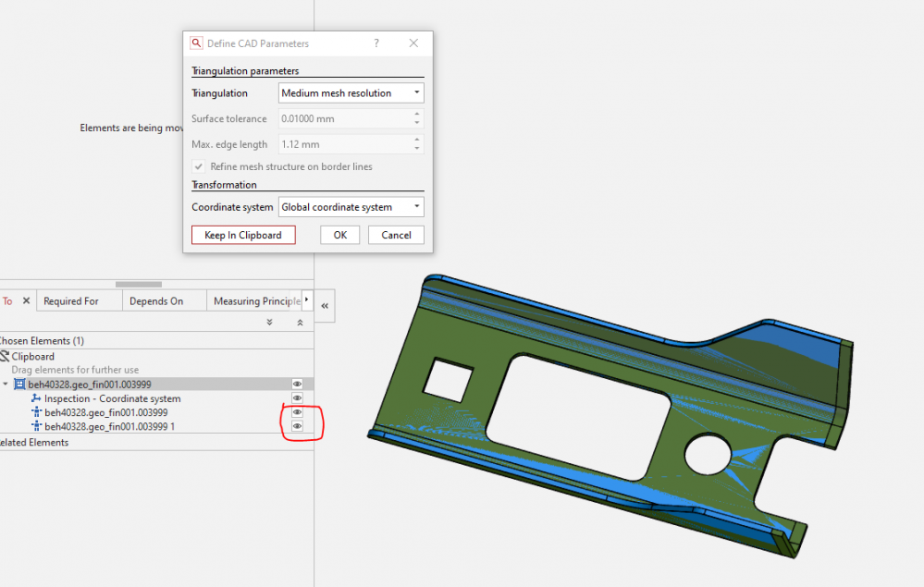Click the help question mark in dialog
This screenshot has width=924, height=587.
(x=376, y=43)
